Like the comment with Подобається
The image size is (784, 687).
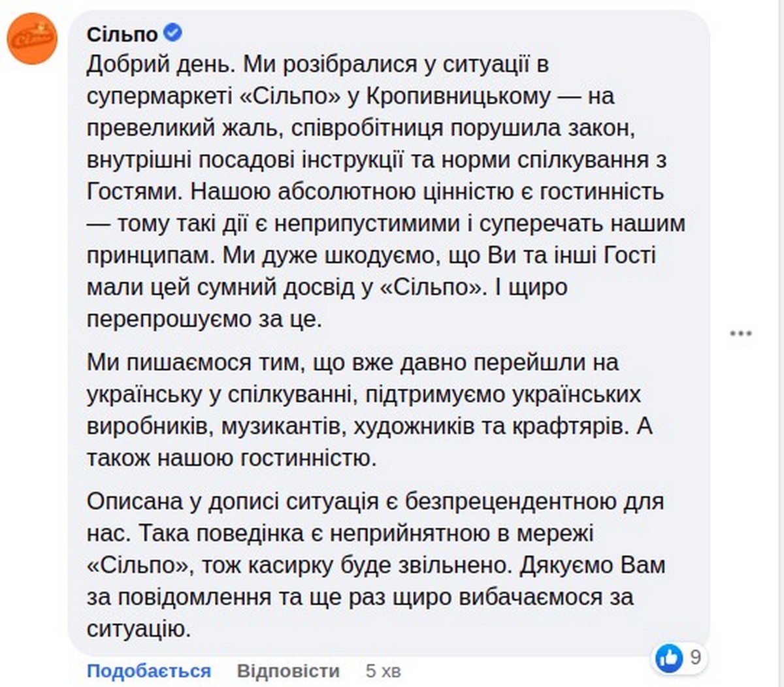pyautogui.click(x=149, y=671)
